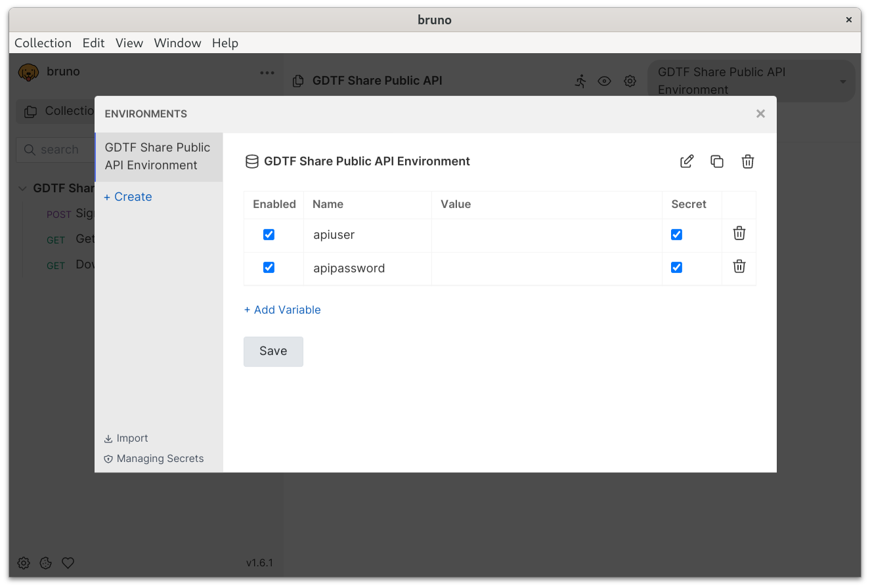
Task: Open the Collection menu
Action: [43, 43]
